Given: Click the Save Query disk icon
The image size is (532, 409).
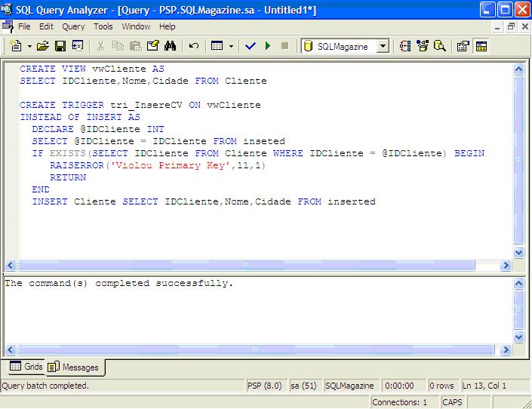Looking at the screenshot, I should pyautogui.click(x=59, y=46).
